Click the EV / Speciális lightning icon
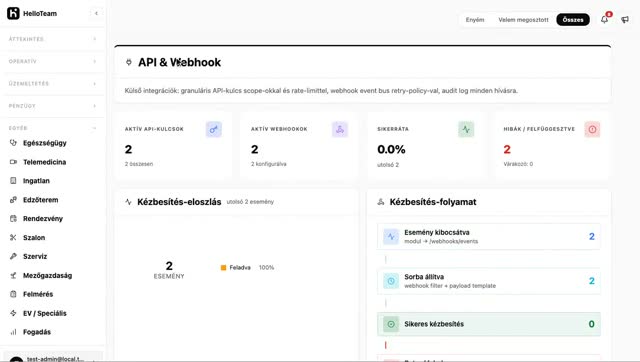This screenshot has width=640, height=362. pyautogui.click(x=13, y=313)
